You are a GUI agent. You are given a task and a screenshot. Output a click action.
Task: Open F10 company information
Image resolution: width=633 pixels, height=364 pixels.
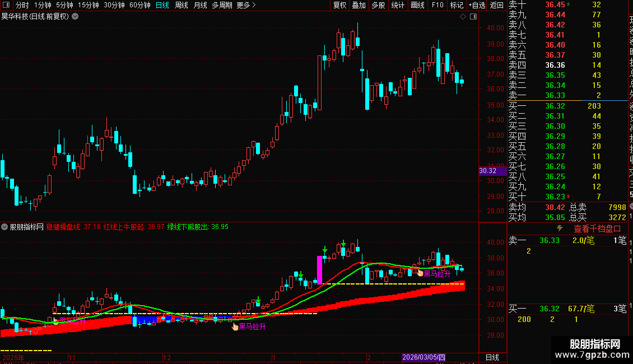(437, 5)
